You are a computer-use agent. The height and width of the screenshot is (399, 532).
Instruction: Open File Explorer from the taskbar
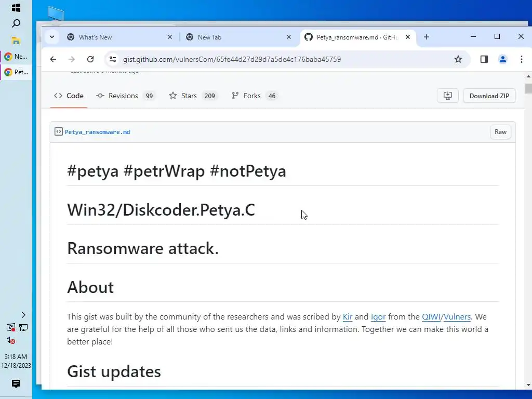coord(16,41)
